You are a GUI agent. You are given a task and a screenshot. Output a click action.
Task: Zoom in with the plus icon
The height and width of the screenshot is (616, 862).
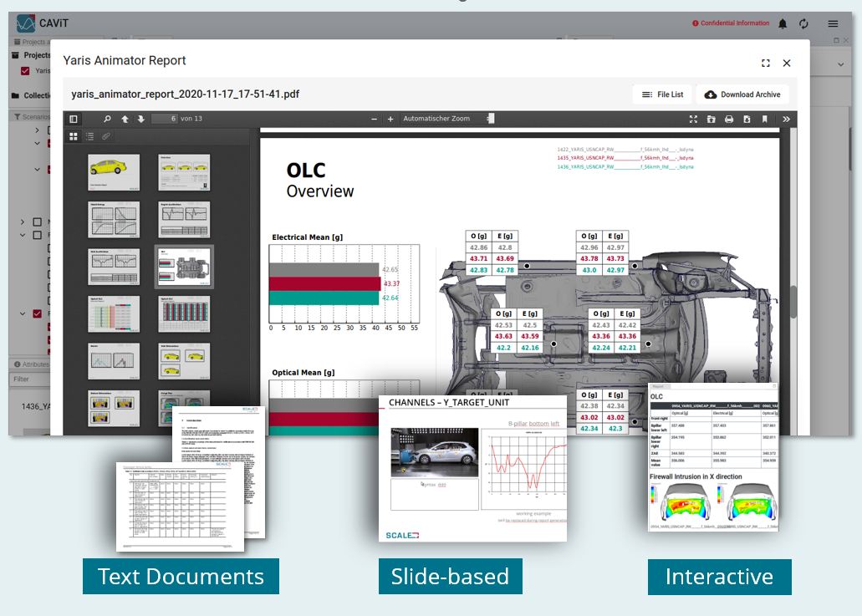(390, 119)
